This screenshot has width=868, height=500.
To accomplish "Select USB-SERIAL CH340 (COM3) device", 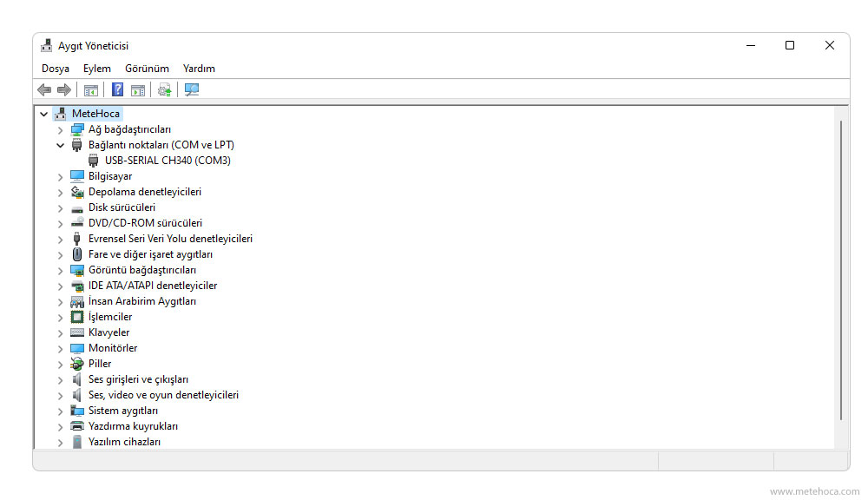I will [x=168, y=161].
